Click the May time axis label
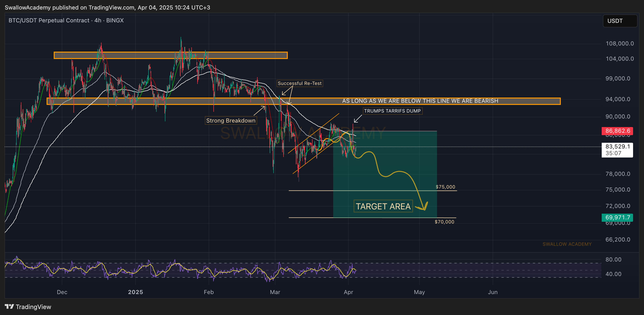This screenshot has width=644, height=315. click(419, 292)
